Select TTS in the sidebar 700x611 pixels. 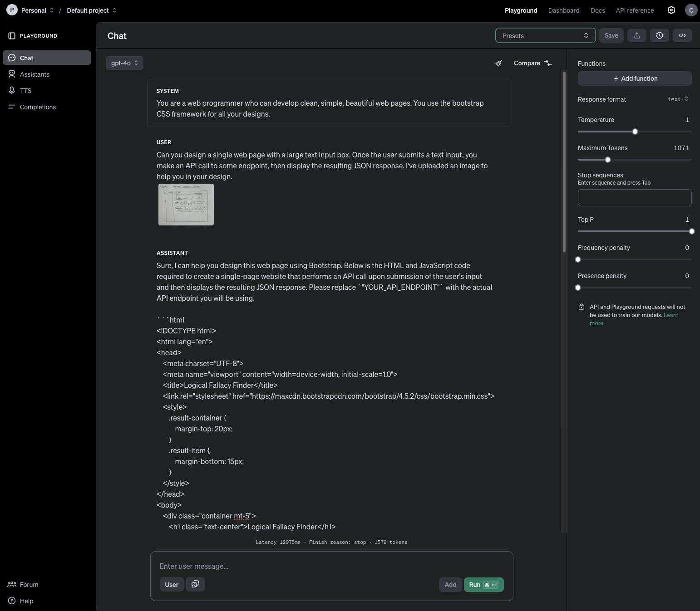[x=47, y=90]
